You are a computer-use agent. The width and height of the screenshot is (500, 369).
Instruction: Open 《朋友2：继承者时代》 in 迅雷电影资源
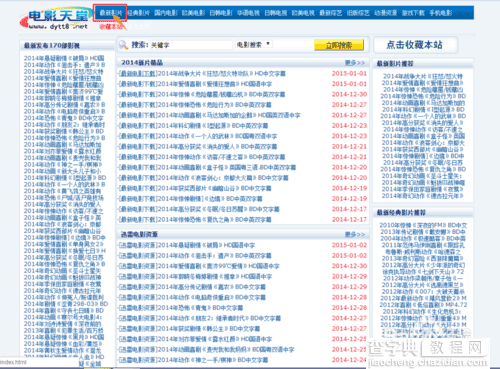tap(219, 318)
